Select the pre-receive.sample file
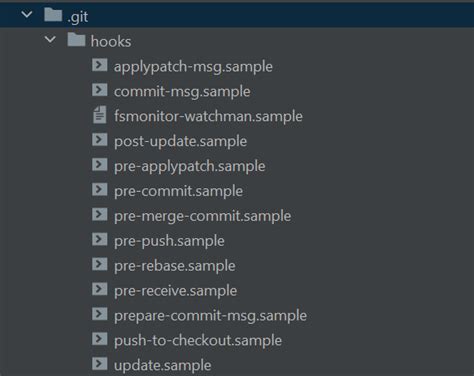Image resolution: width=474 pixels, height=376 pixels. (x=175, y=291)
